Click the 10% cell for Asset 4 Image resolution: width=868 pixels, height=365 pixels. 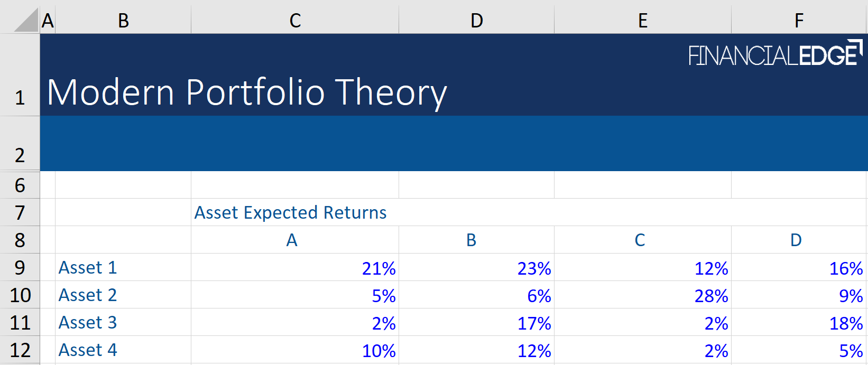click(x=294, y=350)
